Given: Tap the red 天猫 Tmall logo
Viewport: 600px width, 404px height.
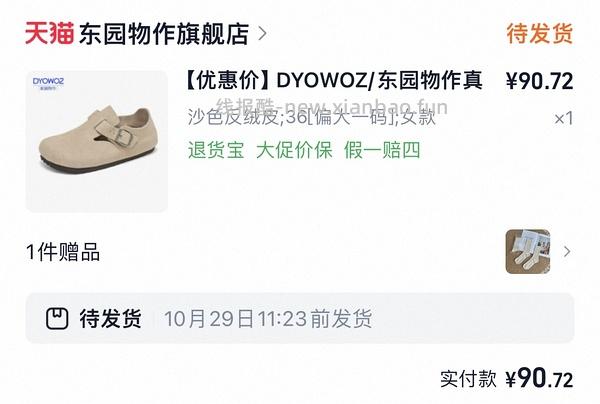Looking at the screenshot, I should click(49, 33).
